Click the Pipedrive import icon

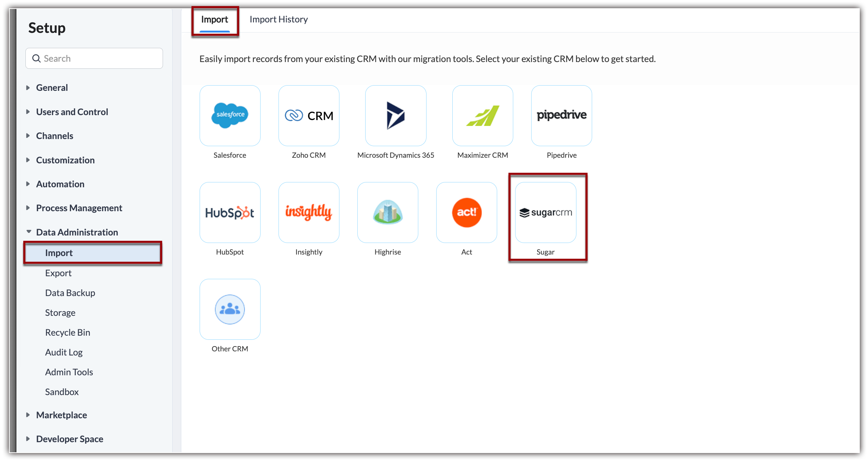(561, 115)
